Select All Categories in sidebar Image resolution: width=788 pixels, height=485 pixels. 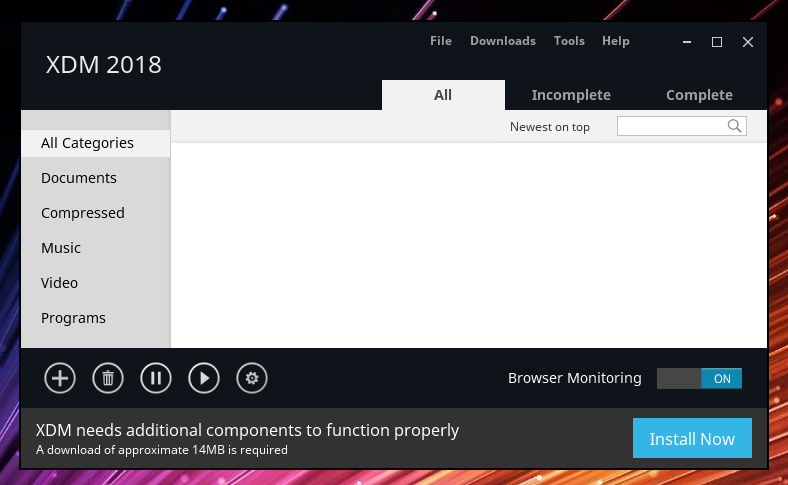(x=95, y=143)
